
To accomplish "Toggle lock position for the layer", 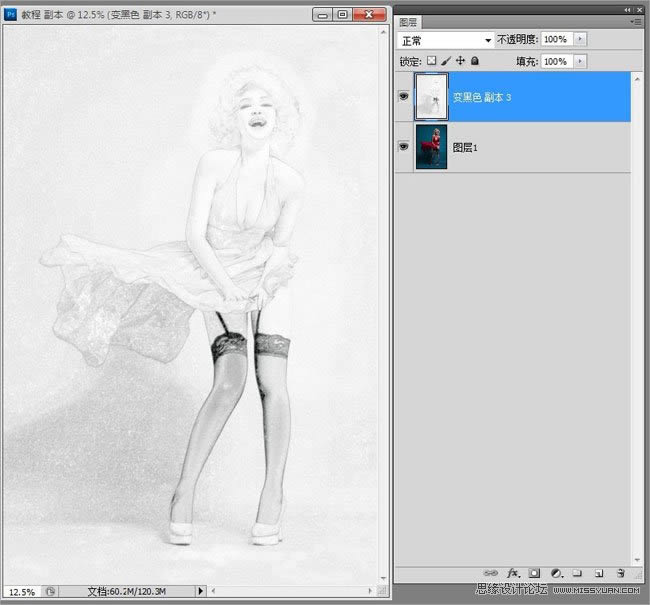I will point(460,61).
